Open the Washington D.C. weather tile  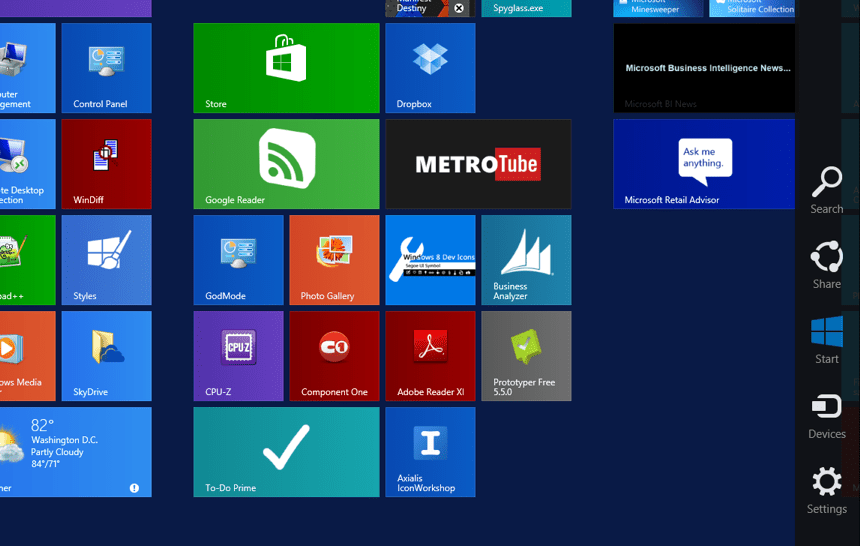tap(76, 452)
